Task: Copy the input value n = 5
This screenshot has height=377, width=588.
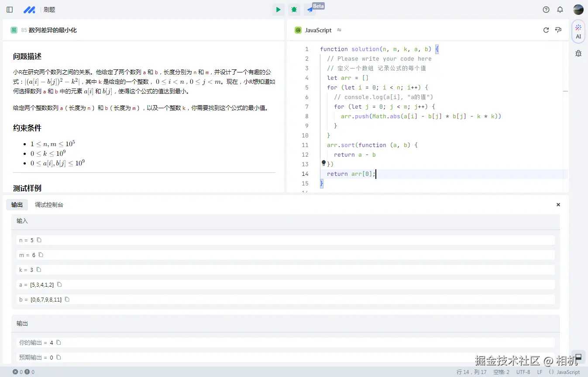Action: (39, 240)
